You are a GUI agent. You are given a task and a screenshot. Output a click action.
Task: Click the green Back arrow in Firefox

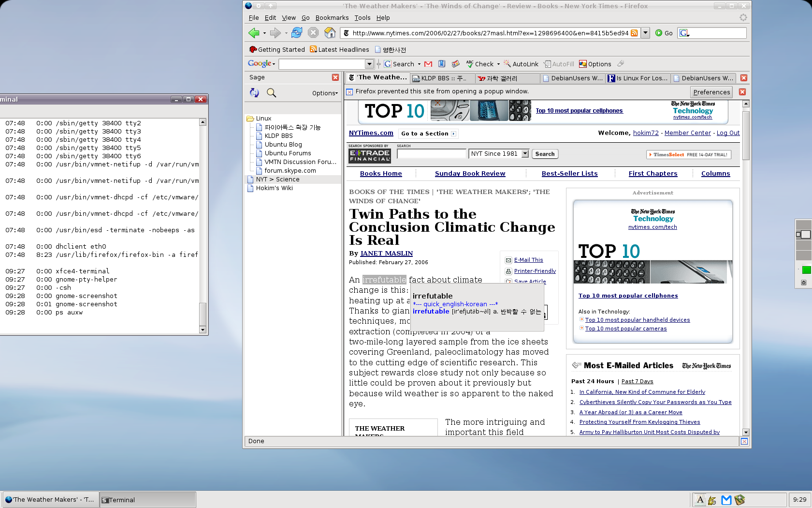pyautogui.click(x=253, y=33)
